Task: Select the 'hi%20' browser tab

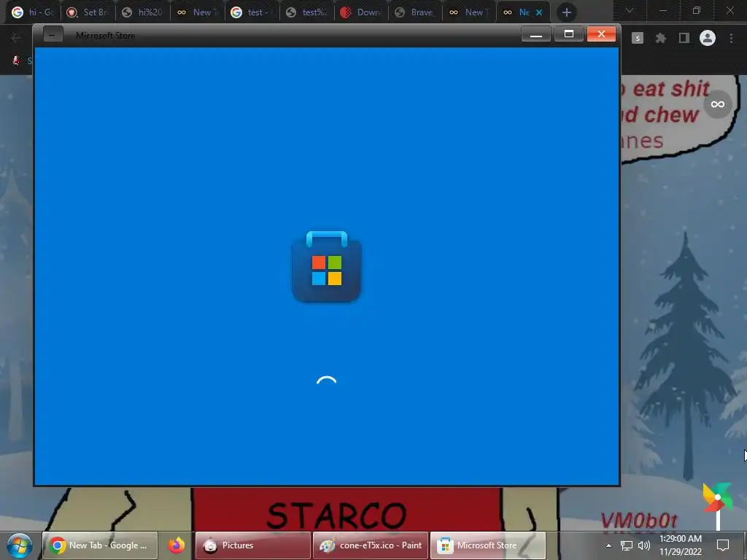Action: point(142,12)
